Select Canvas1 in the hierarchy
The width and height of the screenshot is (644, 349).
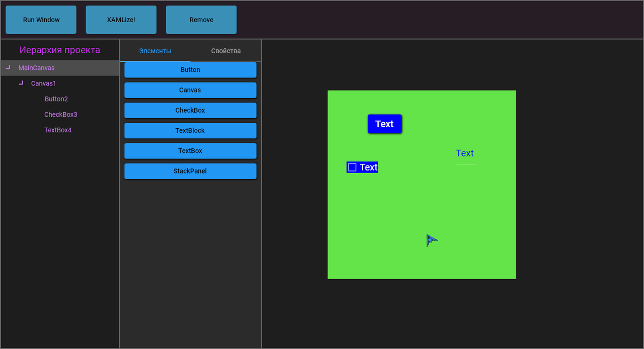tap(44, 83)
